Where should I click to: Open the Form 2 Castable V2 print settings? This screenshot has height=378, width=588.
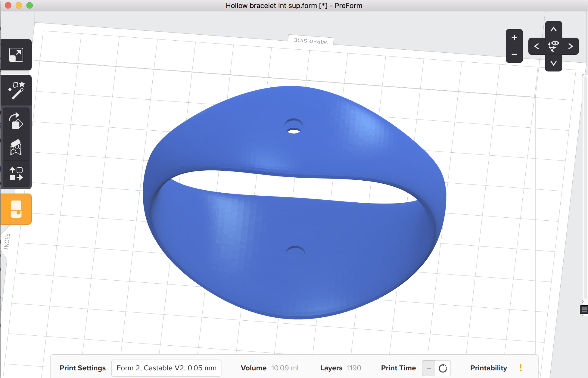166,368
